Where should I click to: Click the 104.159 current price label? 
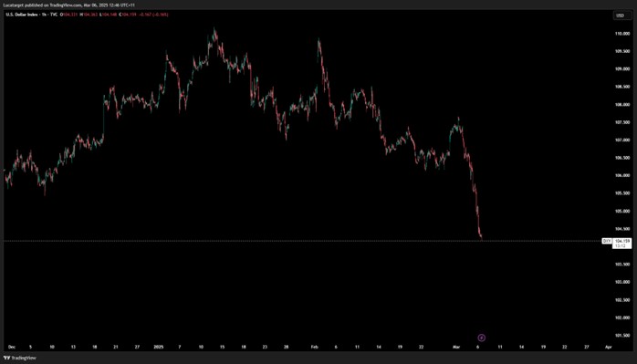(x=622, y=241)
